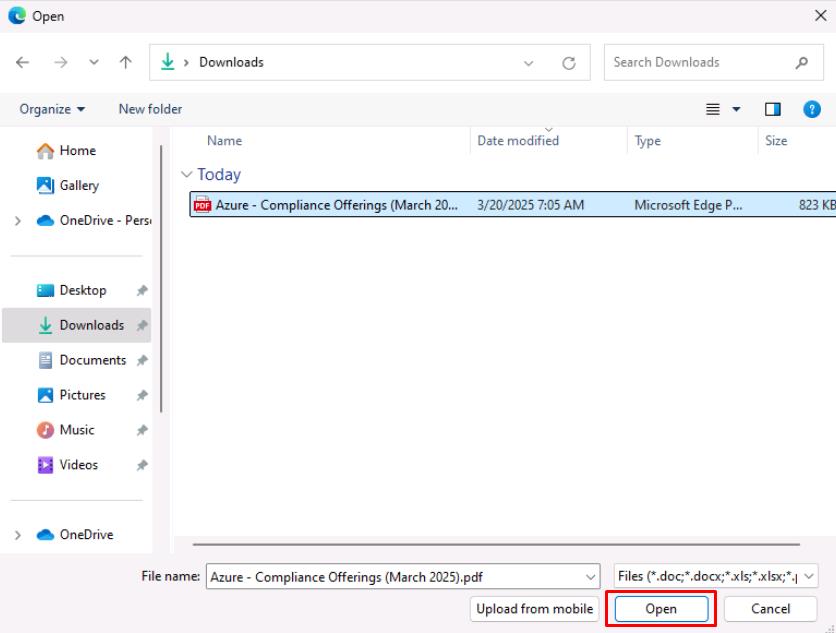Click the Back navigation arrow
The width and height of the screenshot is (836, 633).
pos(23,62)
